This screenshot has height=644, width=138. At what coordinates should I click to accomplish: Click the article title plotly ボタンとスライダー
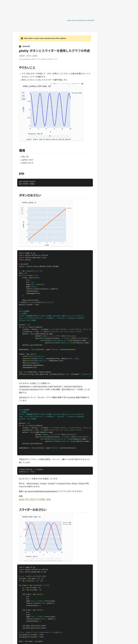(x=54, y=51)
